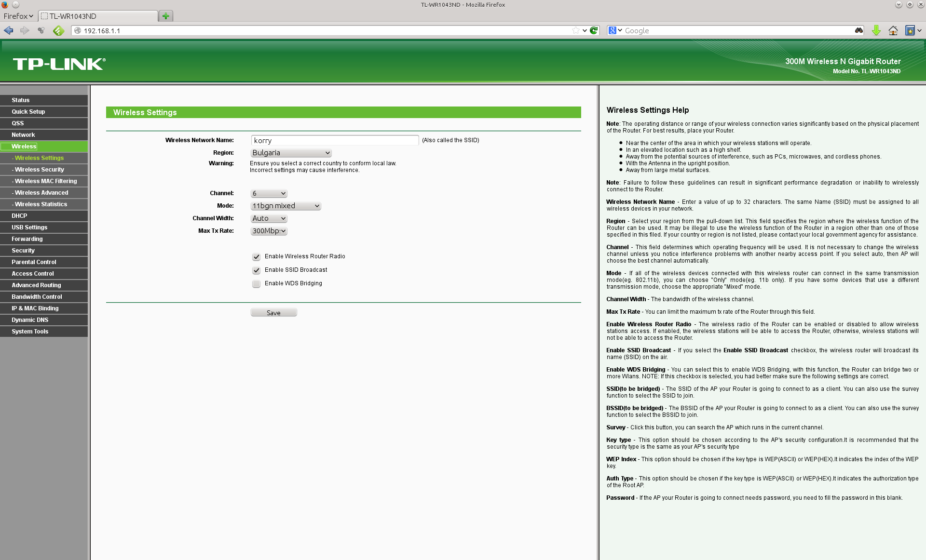Viewport: 926px width, 560px height.
Task: Open the Region dropdown showing Bulgaria
Action: 291,153
